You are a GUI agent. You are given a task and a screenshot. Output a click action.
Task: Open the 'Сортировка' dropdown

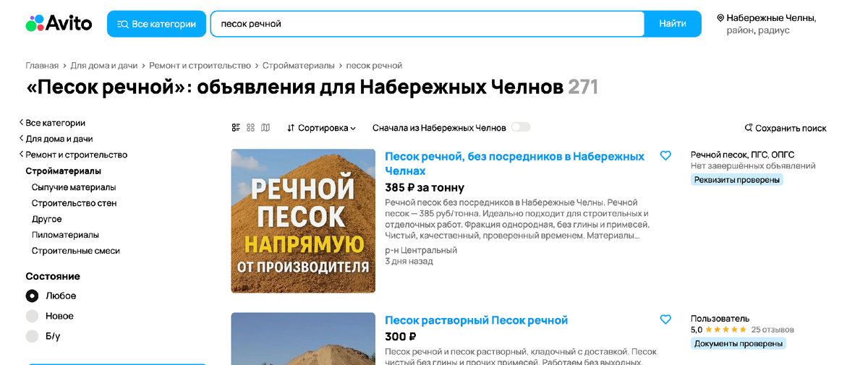pos(321,128)
